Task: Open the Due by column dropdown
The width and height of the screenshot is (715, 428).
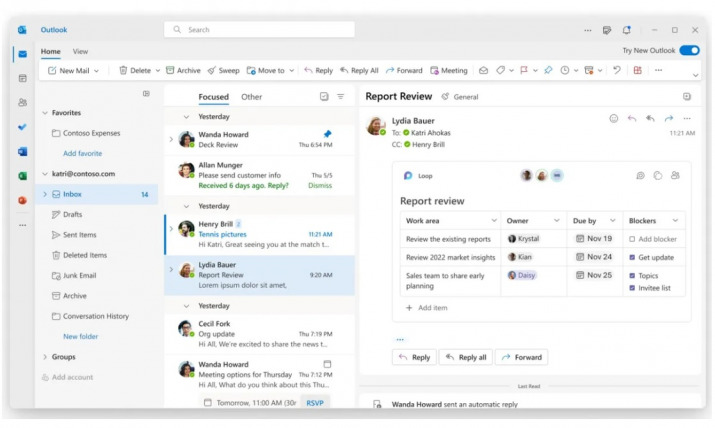Action: (x=612, y=221)
